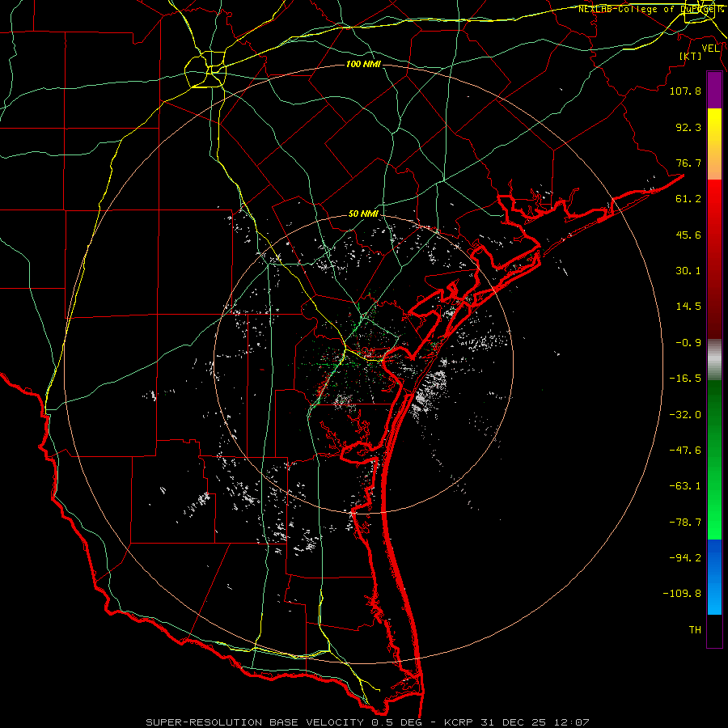
Task: Pick the black TH segment of color bar
Action: [714, 630]
